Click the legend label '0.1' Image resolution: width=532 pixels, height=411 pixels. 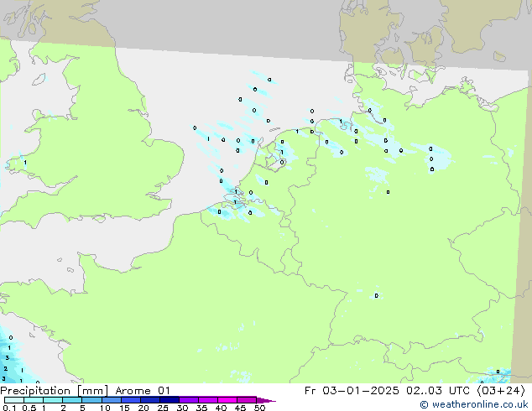coord(9,408)
